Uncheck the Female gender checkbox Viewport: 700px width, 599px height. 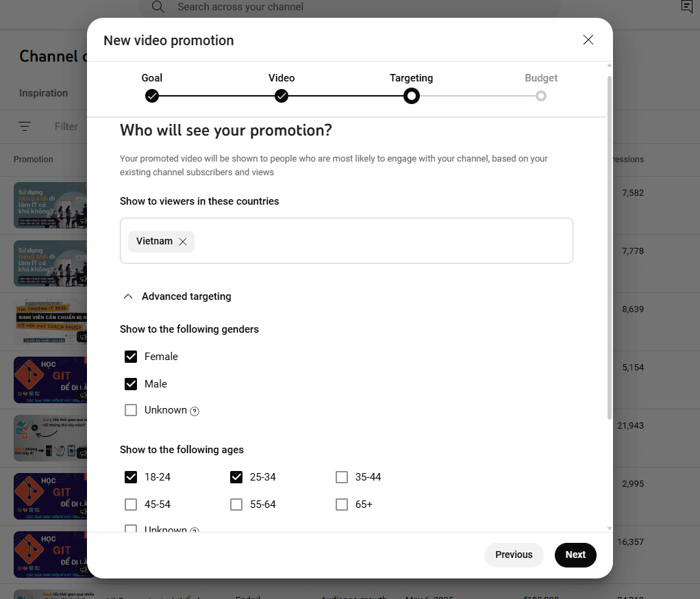point(131,356)
